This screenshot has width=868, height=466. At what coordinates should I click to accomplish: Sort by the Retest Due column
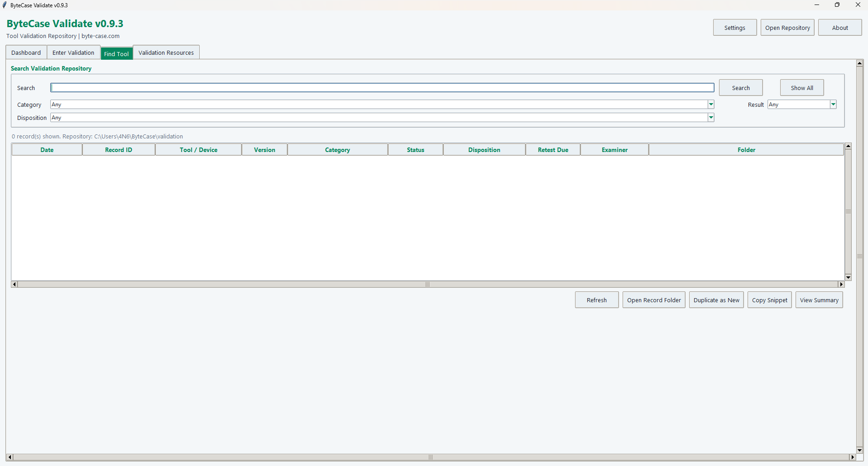[553, 150]
